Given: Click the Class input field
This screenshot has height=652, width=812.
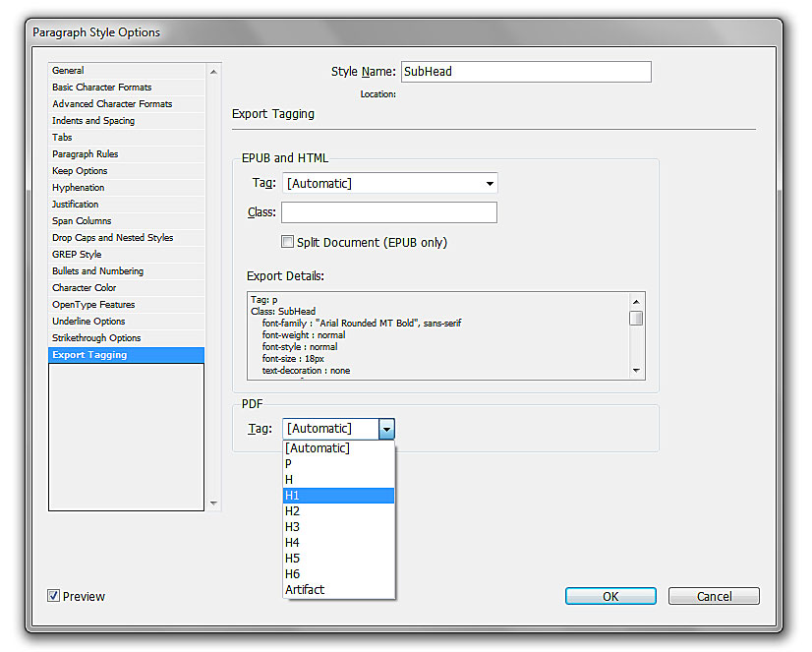Looking at the screenshot, I should coord(389,212).
